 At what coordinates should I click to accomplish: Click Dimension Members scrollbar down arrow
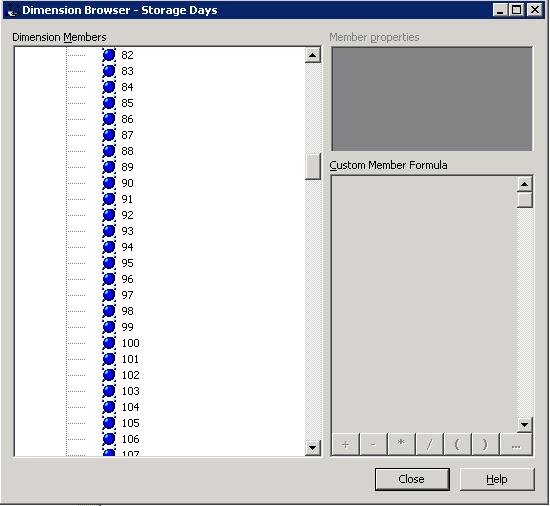313,448
